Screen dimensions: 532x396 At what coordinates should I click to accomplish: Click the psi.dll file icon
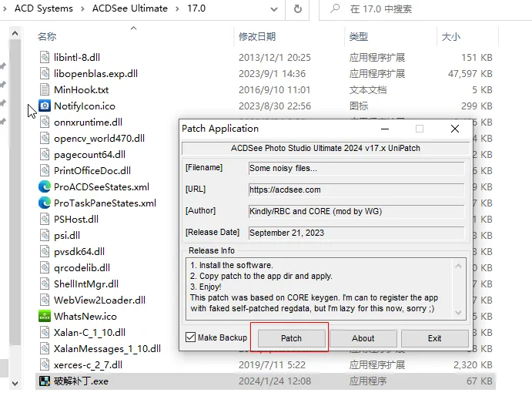tap(45, 235)
